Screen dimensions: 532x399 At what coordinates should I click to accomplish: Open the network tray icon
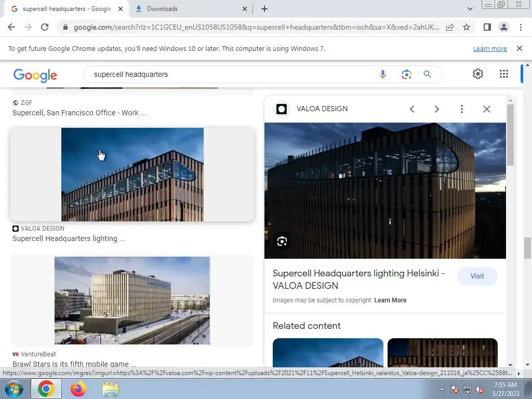click(467, 389)
